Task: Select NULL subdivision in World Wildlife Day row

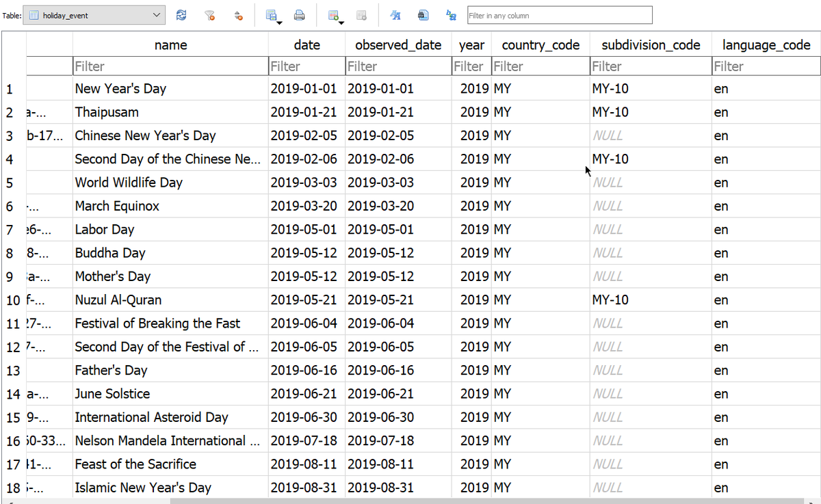Action: (651, 183)
